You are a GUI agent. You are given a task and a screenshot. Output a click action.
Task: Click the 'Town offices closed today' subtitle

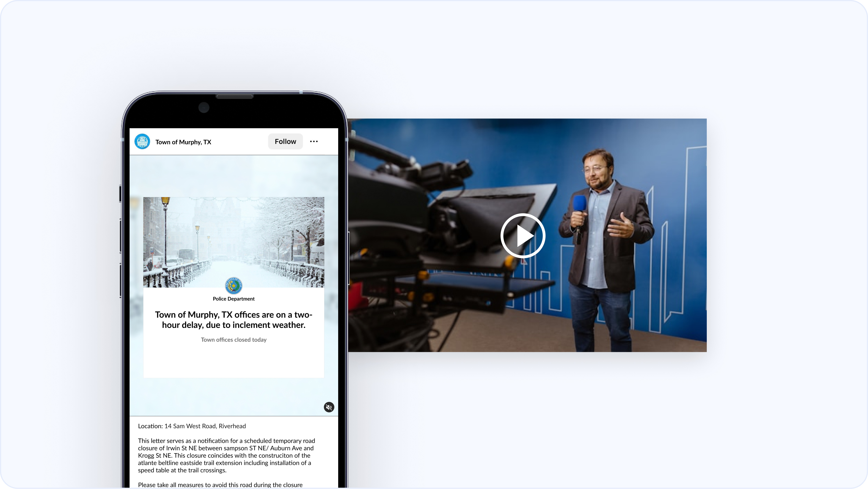pos(233,340)
